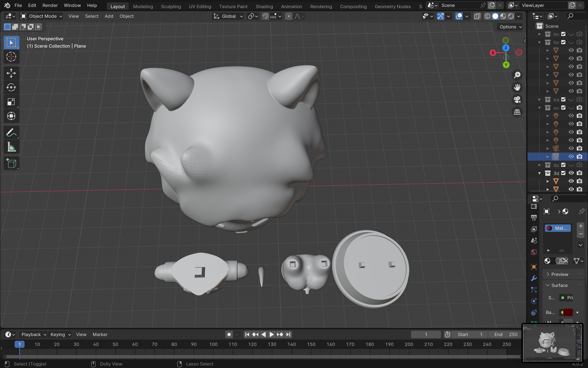
Task: Open the Modifiers wrench properties tab
Action: [x=534, y=278]
